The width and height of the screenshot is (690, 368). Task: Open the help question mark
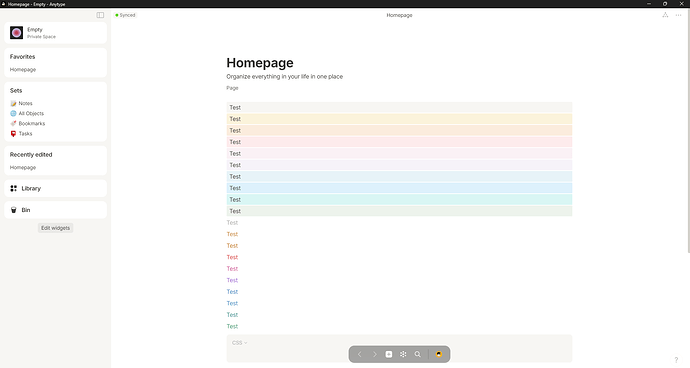coord(676,360)
